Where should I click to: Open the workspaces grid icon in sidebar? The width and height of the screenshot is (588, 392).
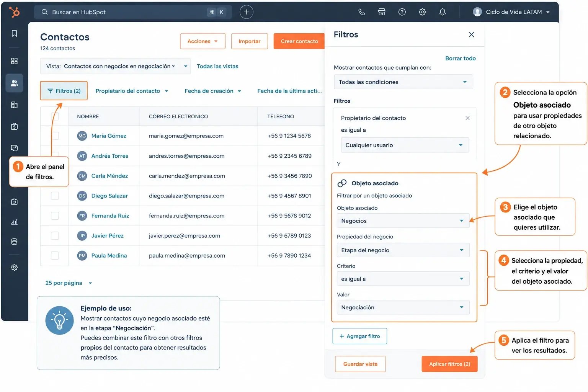(x=14, y=61)
